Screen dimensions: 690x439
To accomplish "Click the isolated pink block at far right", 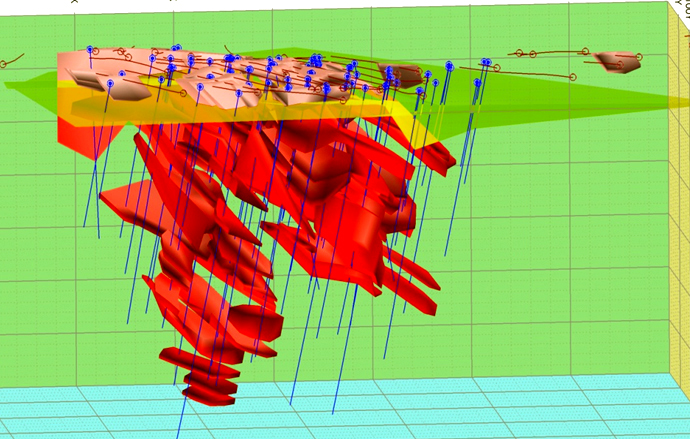I will coord(619,63).
